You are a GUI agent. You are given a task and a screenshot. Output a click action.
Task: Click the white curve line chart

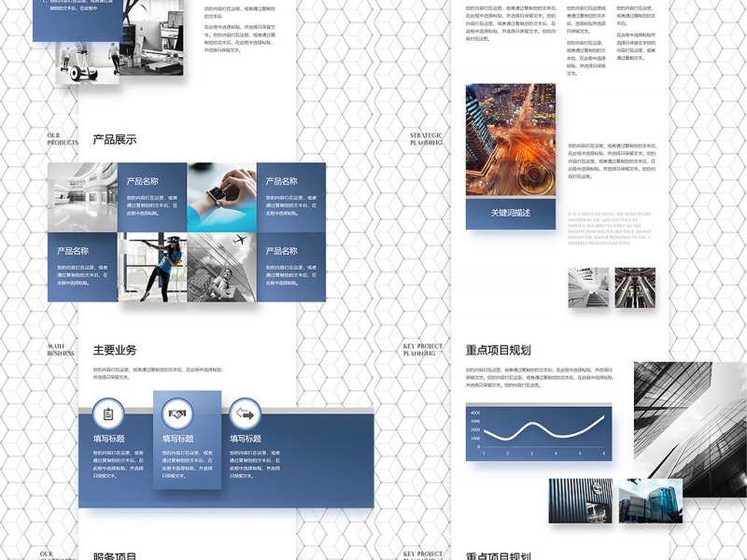(539, 432)
